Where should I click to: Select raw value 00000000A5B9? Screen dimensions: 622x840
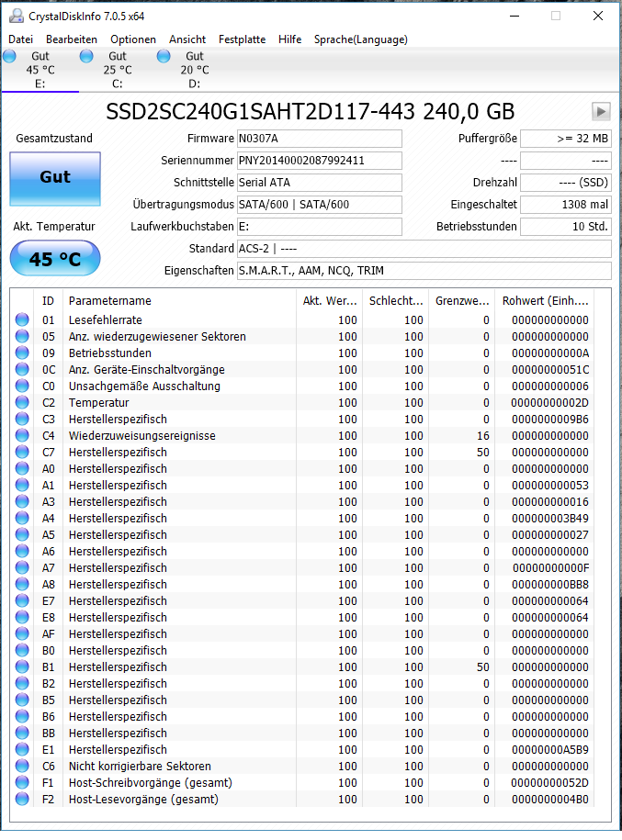549,749
